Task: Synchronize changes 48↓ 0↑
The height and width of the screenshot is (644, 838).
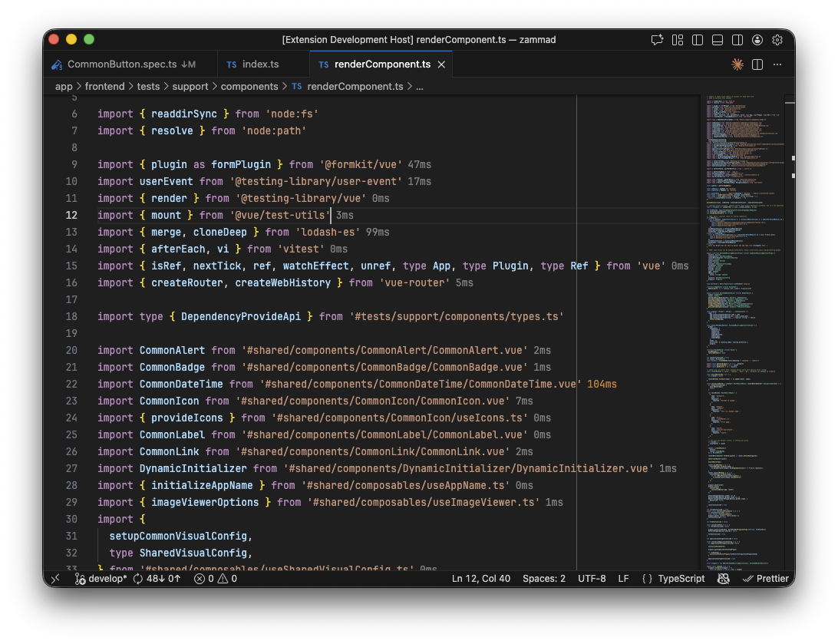Action: tap(157, 579)
